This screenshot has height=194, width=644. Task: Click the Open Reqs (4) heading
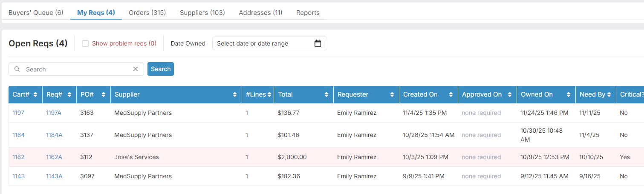(x=38, y=43)
